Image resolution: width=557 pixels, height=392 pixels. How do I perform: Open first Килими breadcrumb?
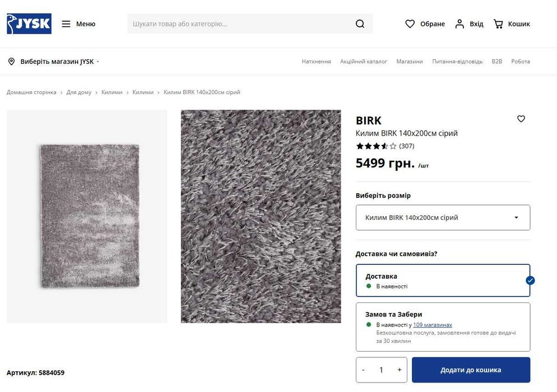click(112, 92)
